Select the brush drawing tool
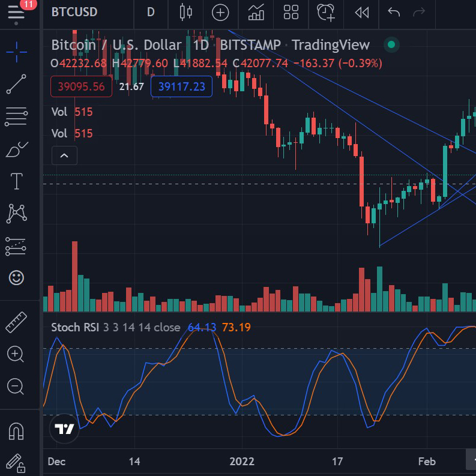 [16, 149]
